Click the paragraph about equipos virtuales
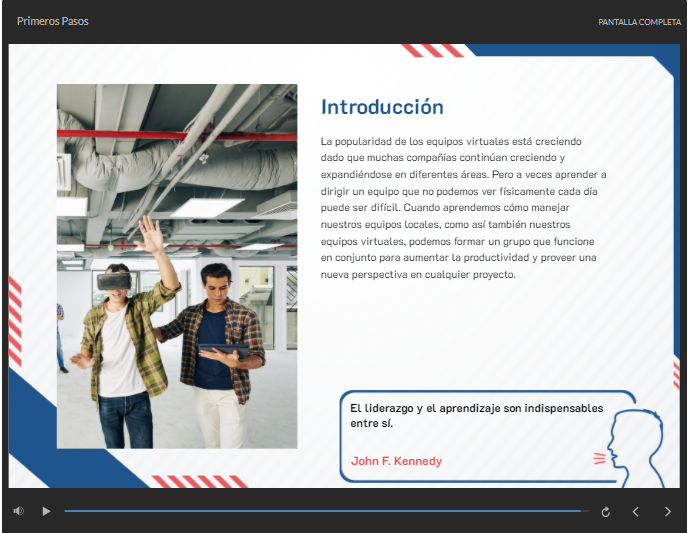This screenshot has height=533, width=688. click(463, 208)
